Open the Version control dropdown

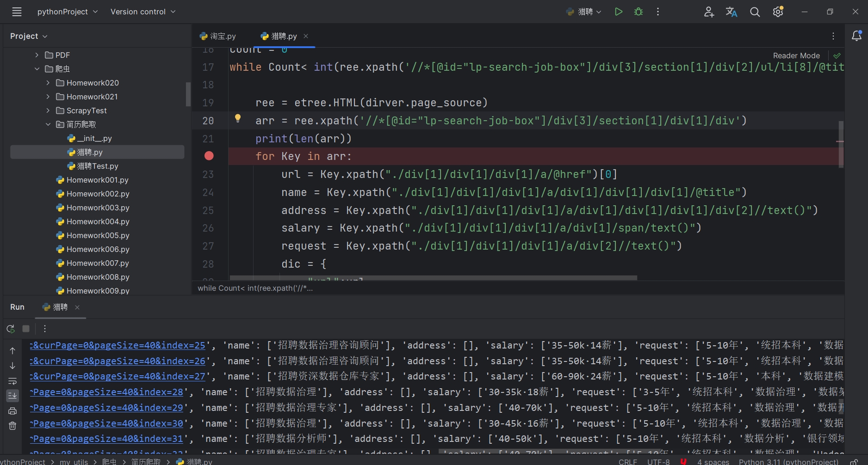(x=143, y=12)
